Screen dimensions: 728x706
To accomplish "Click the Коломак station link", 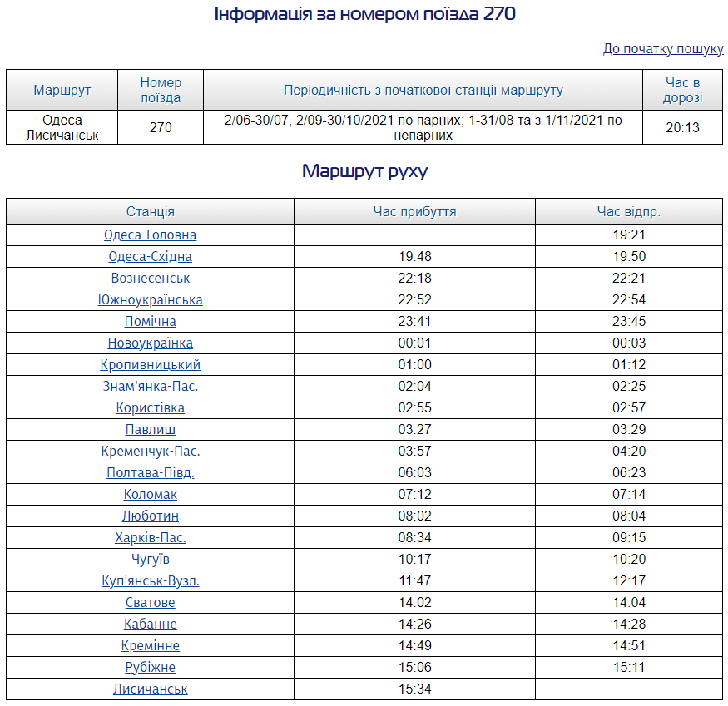I will 151,495.
